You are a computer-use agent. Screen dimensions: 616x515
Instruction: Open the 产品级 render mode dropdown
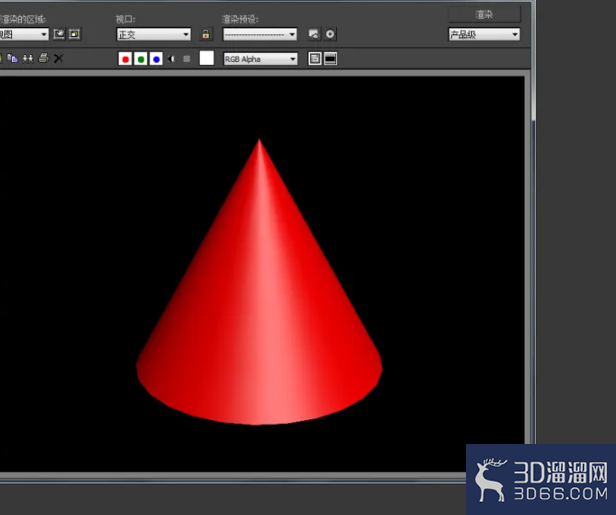point(484,35)
